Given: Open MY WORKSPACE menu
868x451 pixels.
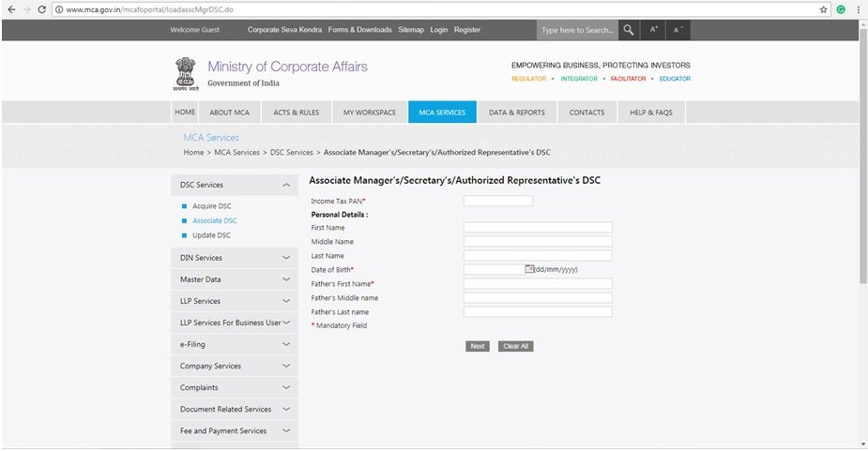Looking at the screenshot, I should coord(370,113).
